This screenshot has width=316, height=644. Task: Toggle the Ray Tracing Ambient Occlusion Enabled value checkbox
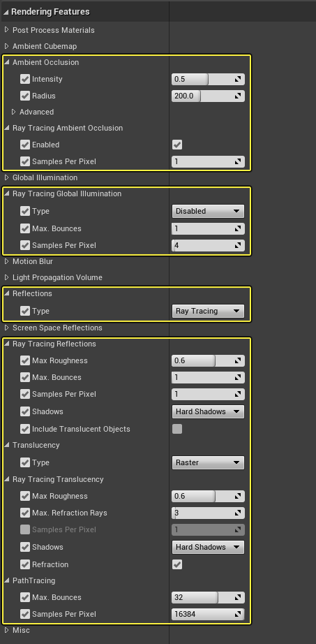(x=177, y=145)
